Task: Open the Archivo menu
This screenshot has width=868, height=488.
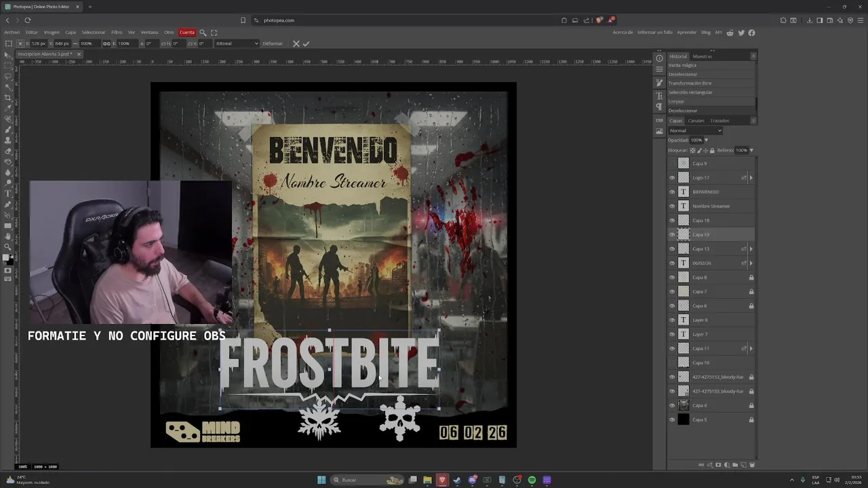Action: pyautogui.click(x=12, y=33)
